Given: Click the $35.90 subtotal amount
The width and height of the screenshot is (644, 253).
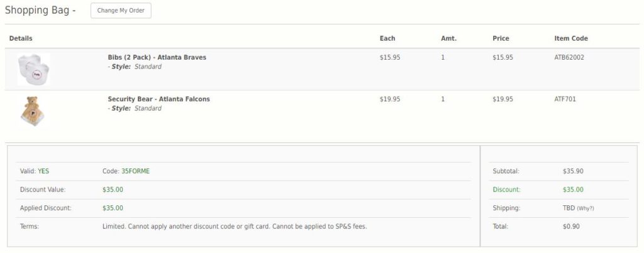Looking at the screenshot, I should [573, 171].
